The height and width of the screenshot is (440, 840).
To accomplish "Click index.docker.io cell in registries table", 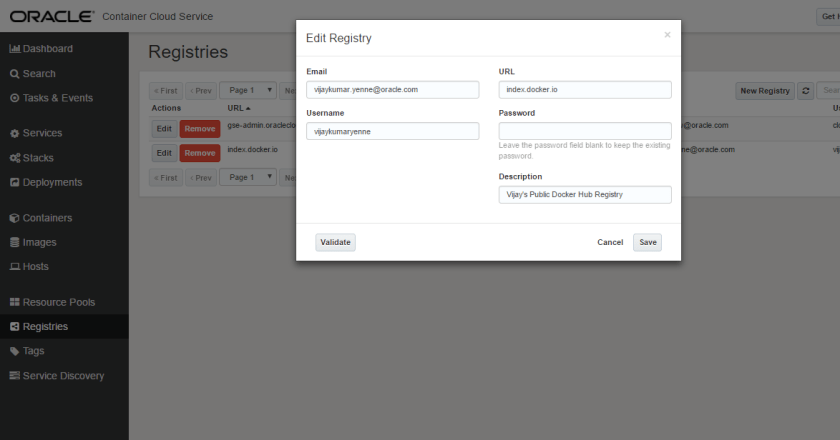I will point(252,149).
